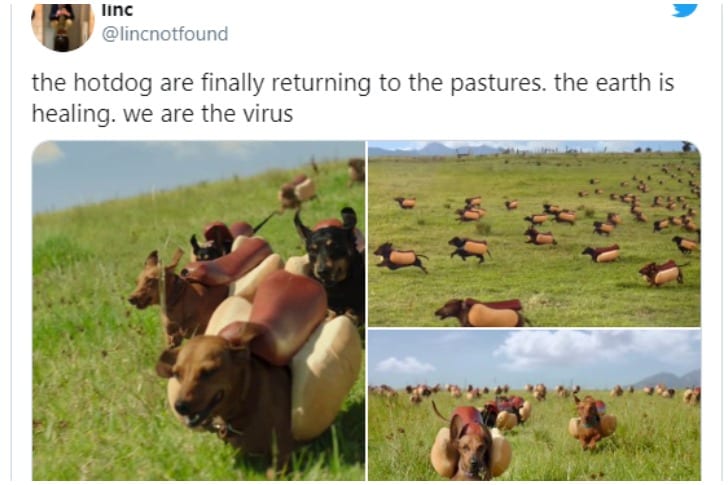728x485 pixels.
Task: Open the bottom-right running dachshunds photo
Action: [x=534, y=405]
